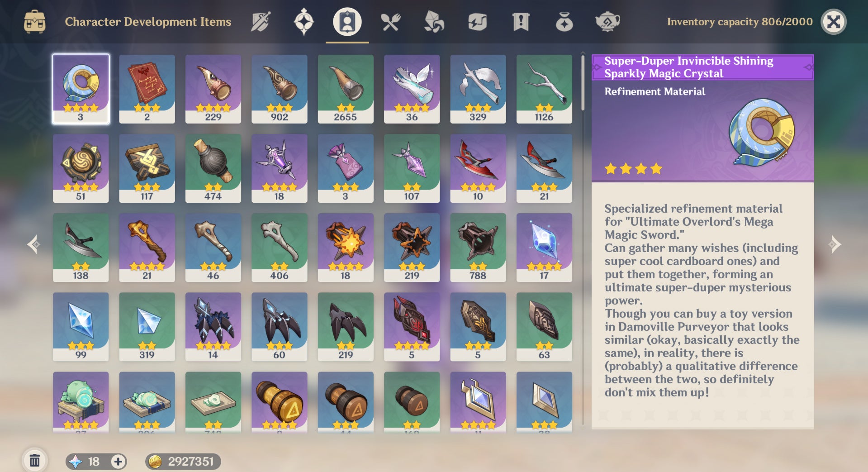
Task: Open the Weapons inventory tab
Action: [261, 22]
